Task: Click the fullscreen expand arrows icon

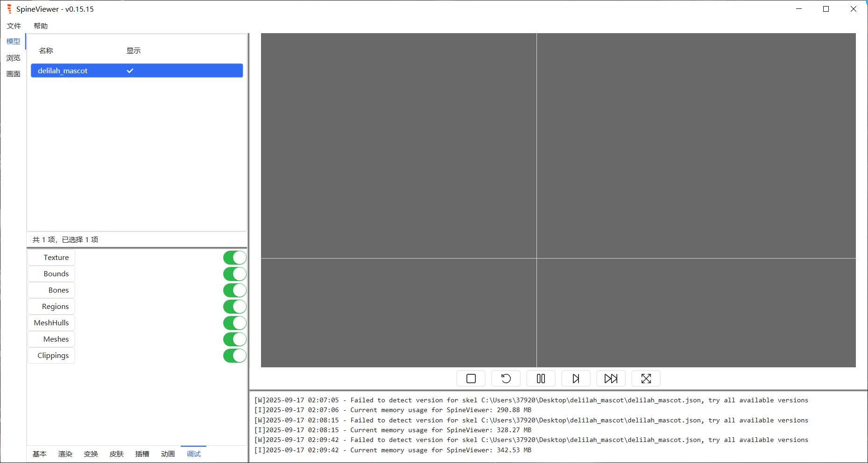Action: coord(646,379)
